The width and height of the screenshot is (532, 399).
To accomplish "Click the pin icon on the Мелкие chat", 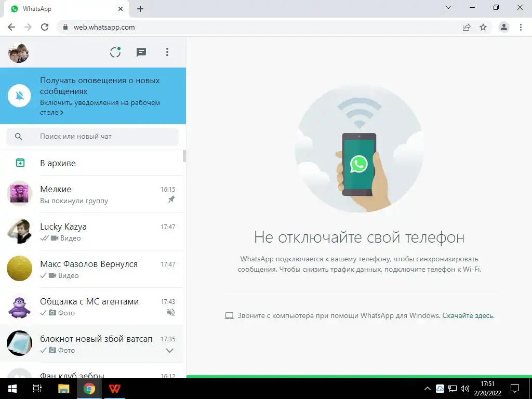I will pos(171,199).
